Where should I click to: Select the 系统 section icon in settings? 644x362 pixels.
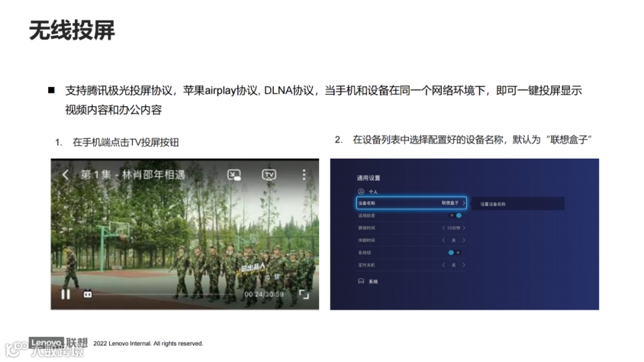(361, 281)
